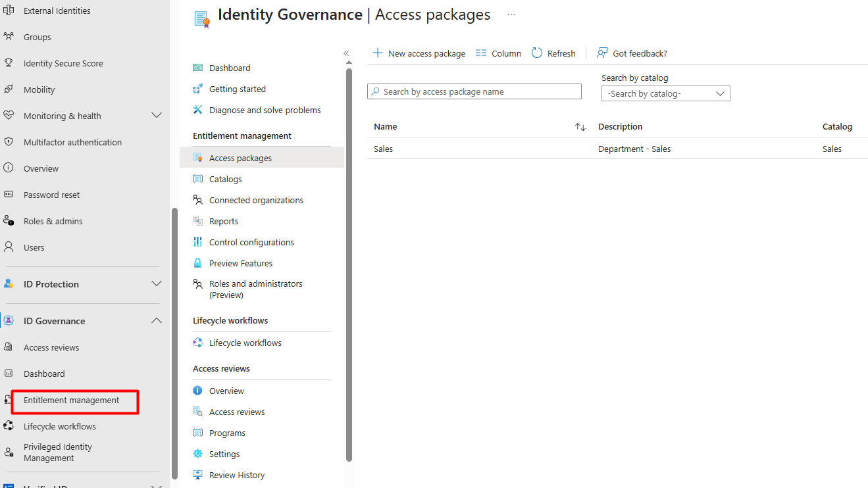The height and width of the screenshot is (488, 868).
Task: Click the Overview info icon in middle menu
Action: pyautogui.click(x=197, y=391)
